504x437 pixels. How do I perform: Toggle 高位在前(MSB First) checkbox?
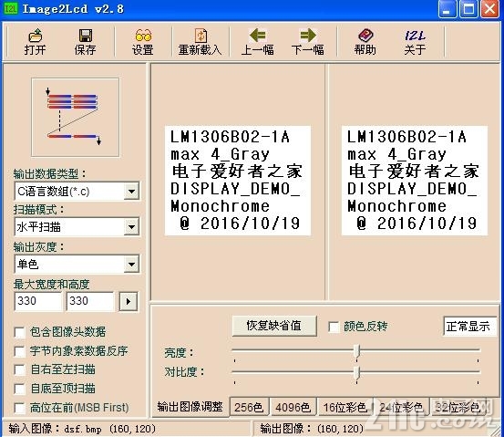click(20, 408)
